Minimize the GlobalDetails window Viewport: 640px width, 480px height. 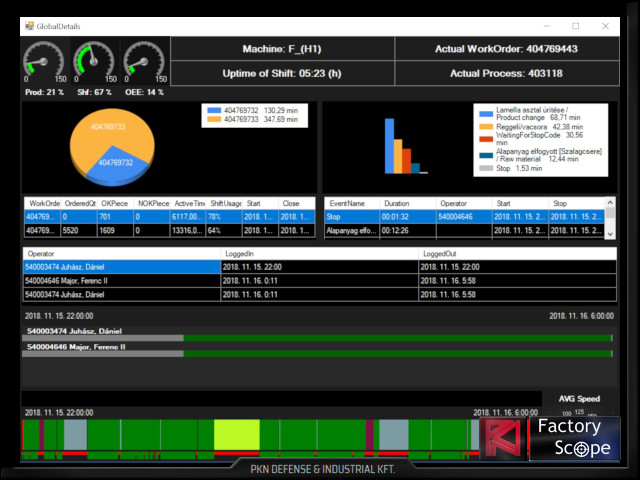pyautogui.click(x=547, y=26)
